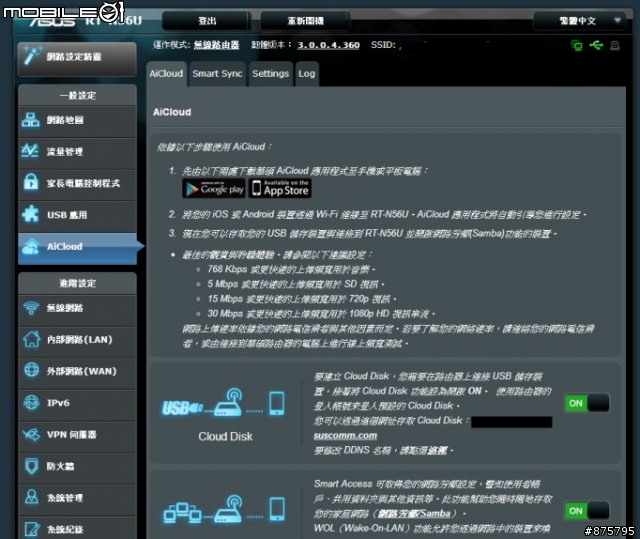Open the IPv6 settings icon
This screenshot has width=640, height=539.
[x=31, y=402]
